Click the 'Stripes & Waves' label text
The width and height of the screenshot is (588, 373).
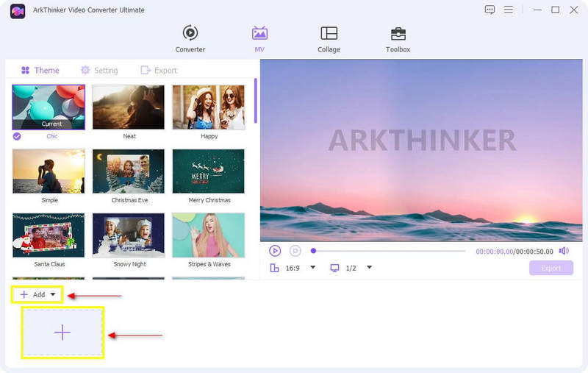tap(209, 264)
